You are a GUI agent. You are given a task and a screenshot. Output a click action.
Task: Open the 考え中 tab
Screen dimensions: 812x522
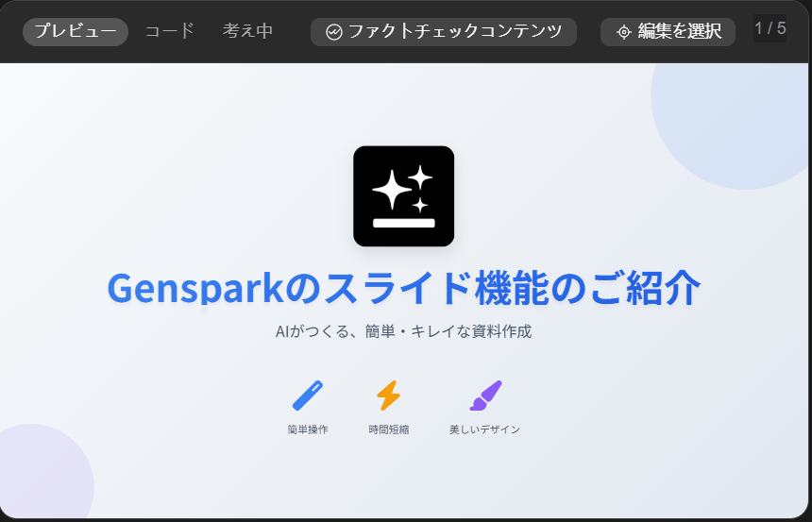pyautogui.click(x=247, y=31)
